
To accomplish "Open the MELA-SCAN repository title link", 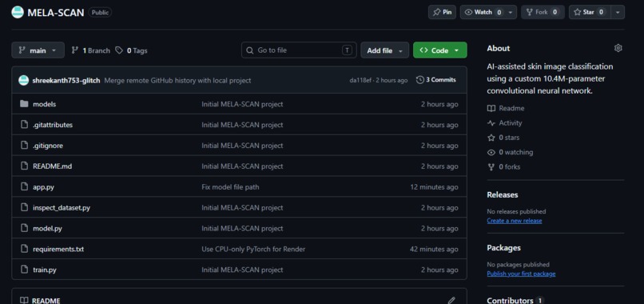I will click(x=55, y=12).
